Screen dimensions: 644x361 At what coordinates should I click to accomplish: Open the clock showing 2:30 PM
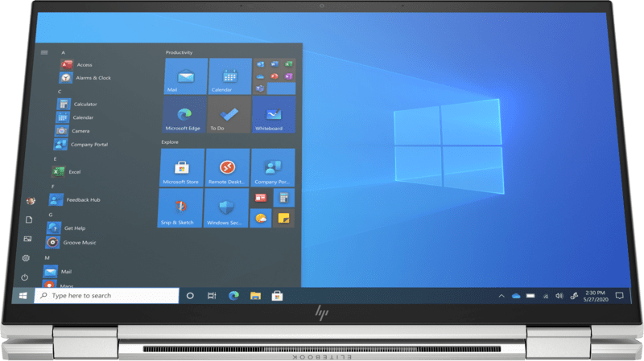(x=596, y=296)
